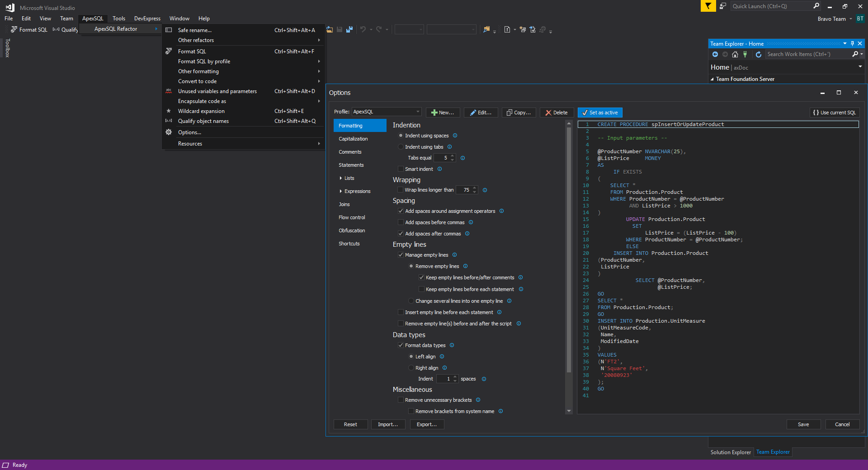Enable Smart indent
Viewport: 868px width, 470px height.
[401, 169]
